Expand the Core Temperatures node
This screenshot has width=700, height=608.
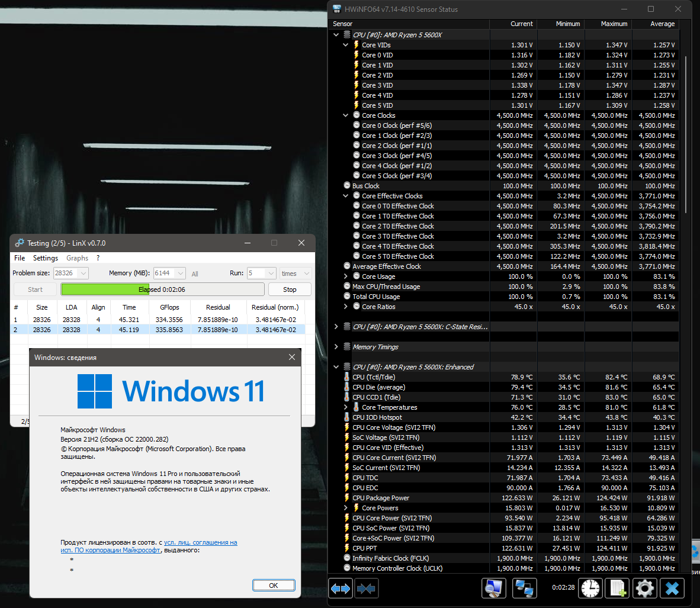[345, 407]
